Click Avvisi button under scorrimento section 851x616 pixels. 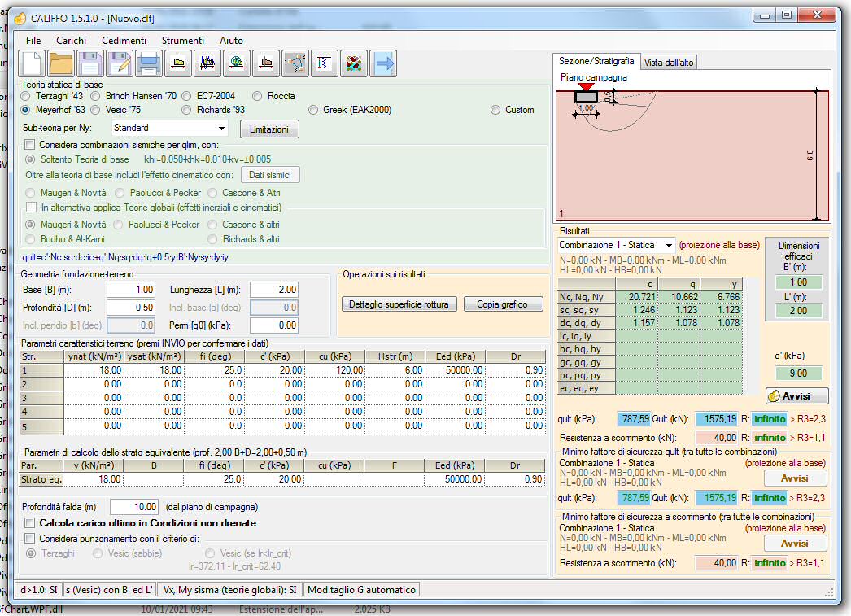(795, 544)
